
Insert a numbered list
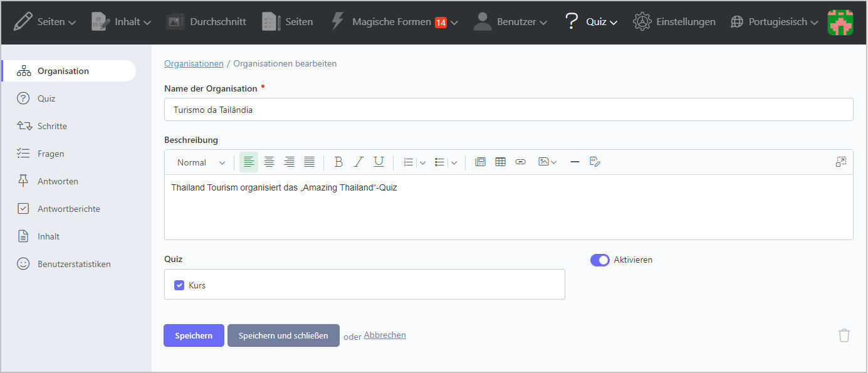click(409, 162)
